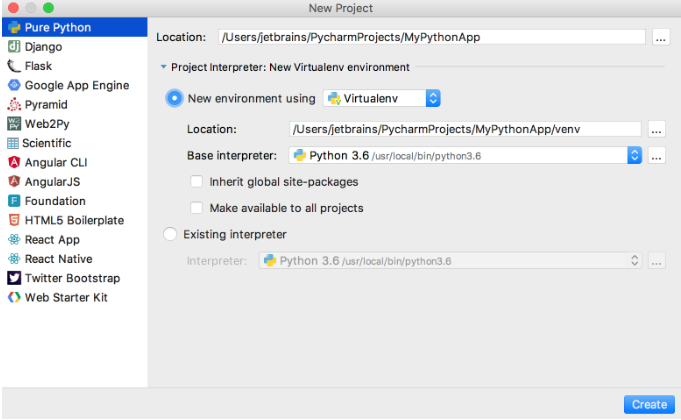Select the HTML5 Boilerplate icon

tap(14, 220)
